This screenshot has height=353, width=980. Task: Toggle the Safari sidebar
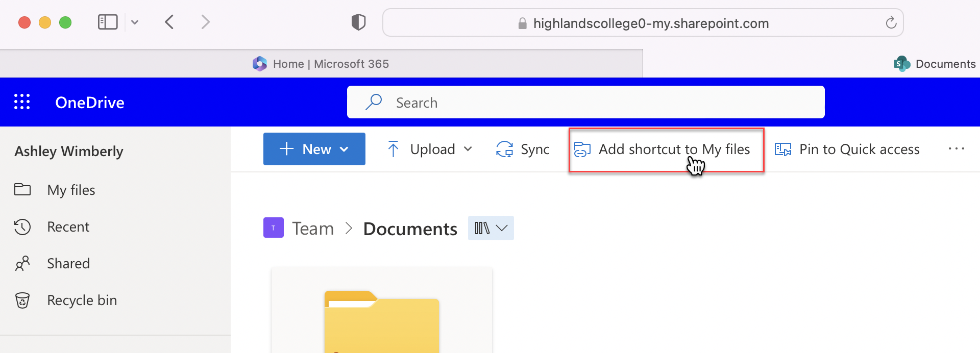pyautogui.click(x=108, y=22)
